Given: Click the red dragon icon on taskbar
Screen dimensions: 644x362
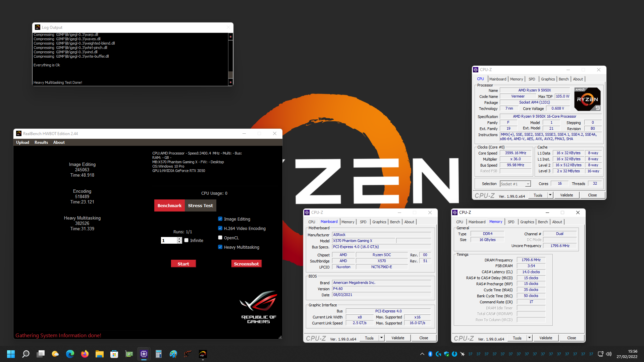Looking at the screenshot, I should click(x=188, y=354).
